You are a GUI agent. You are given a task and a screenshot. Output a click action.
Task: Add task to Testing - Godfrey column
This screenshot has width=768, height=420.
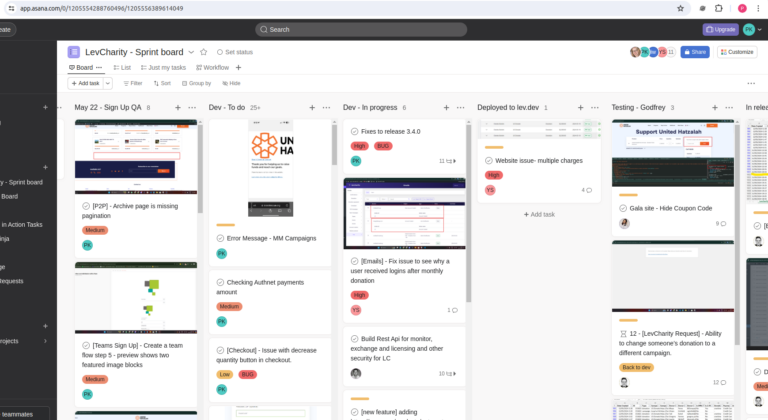715,107
